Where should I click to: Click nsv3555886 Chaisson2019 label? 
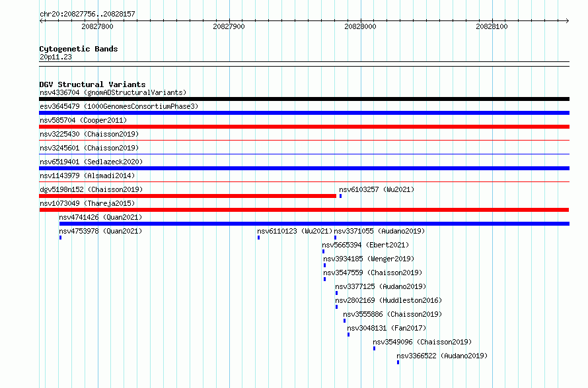392,314
